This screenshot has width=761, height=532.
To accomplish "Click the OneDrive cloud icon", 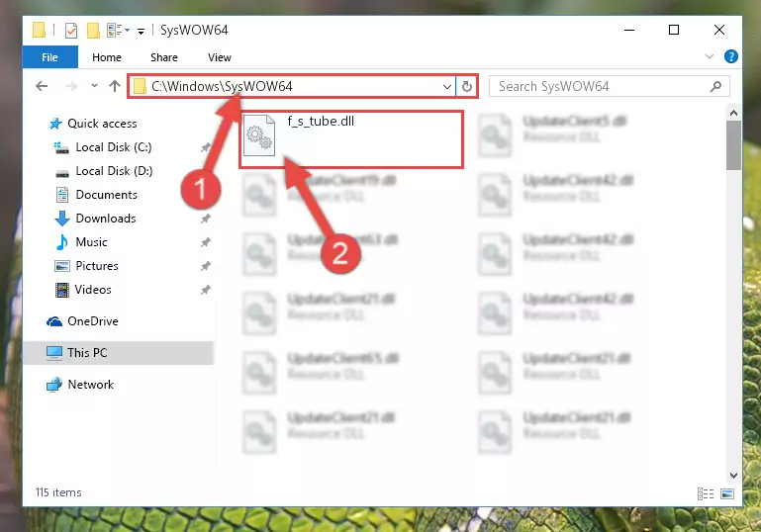I will [x=54, y=321].
